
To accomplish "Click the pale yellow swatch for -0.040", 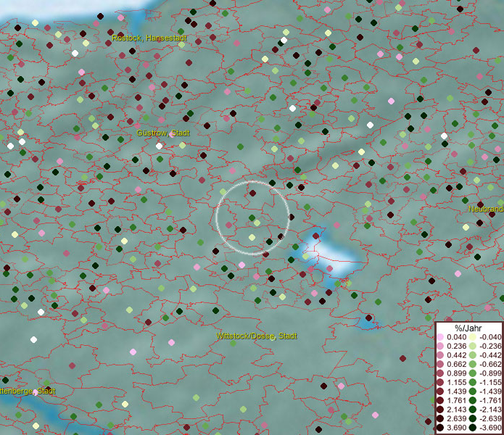I will 473,337.
